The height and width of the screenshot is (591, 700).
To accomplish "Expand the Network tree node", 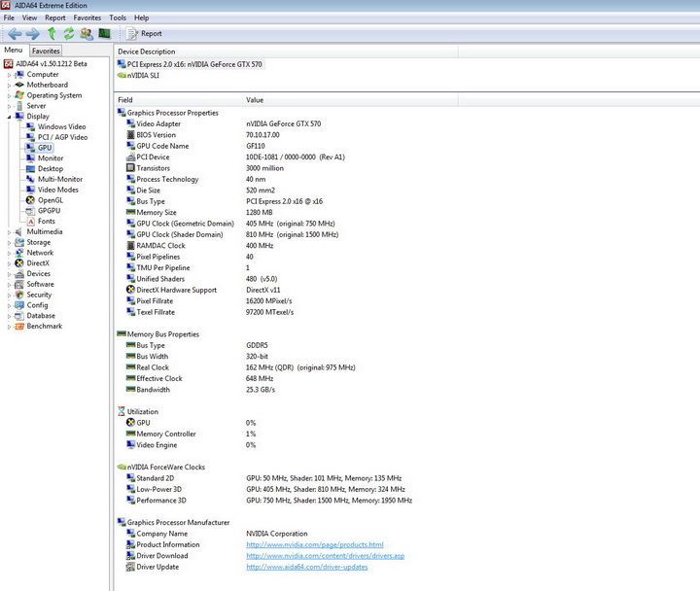I will 9,253.
